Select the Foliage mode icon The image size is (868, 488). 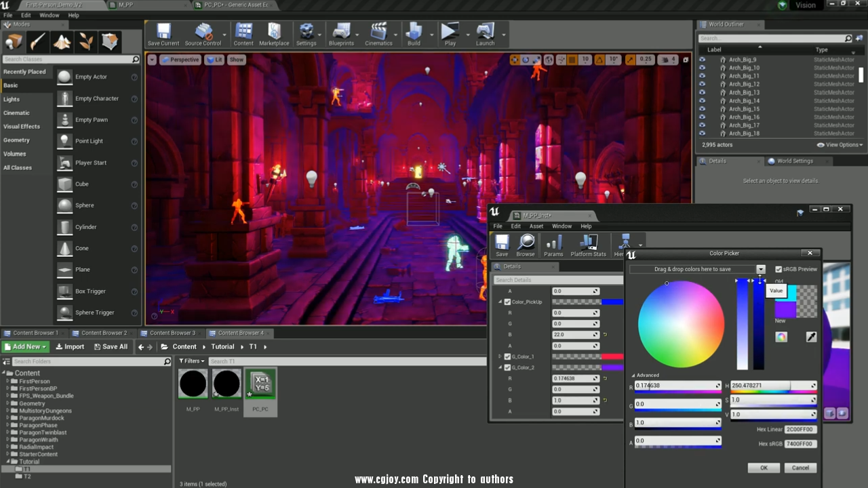[x=86, y=42]
